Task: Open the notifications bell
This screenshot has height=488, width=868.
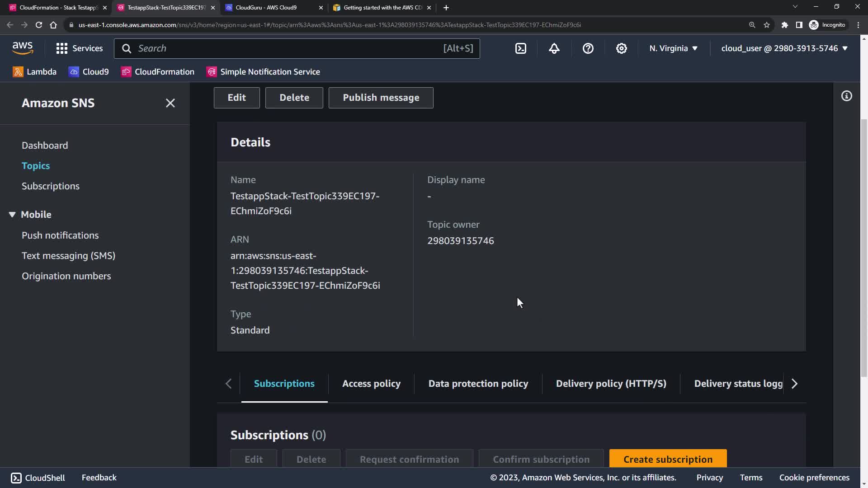Action: [x=554, y=48]
